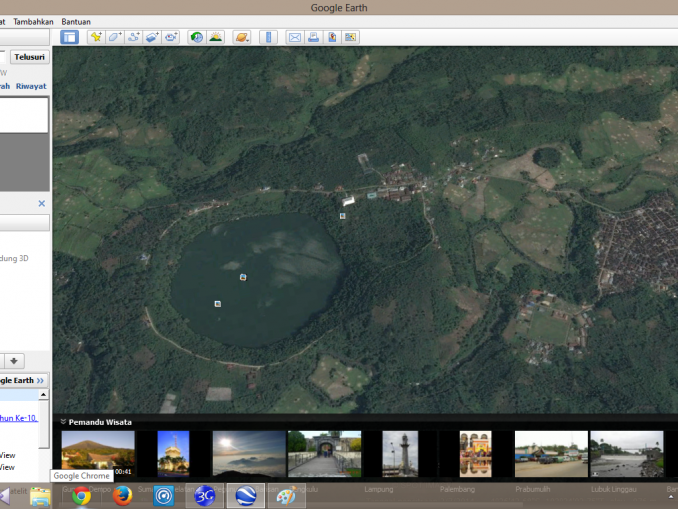Screen dimensions: 678x509
Task: Open Firefox from the taskbar
Action: point(123,496)
